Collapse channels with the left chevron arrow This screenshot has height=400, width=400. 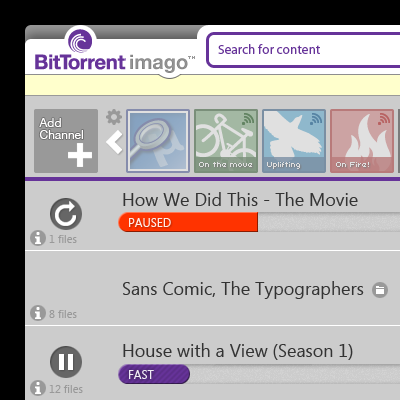[x=114, y=142]
